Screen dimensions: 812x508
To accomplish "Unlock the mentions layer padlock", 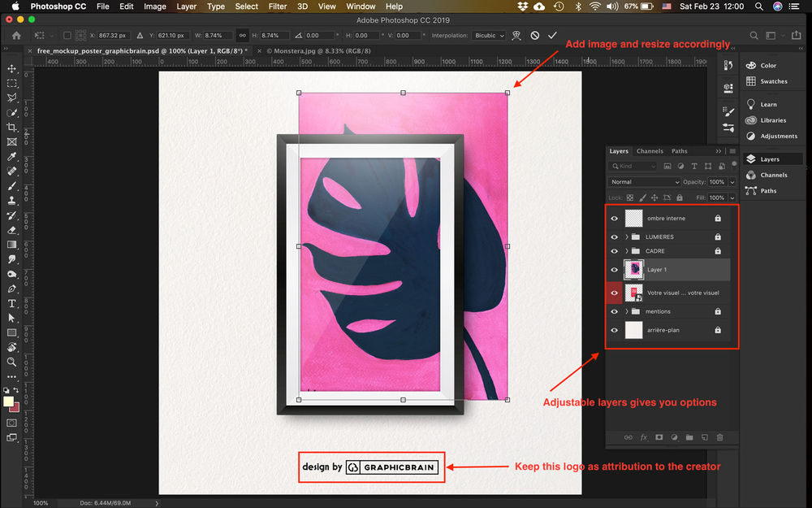I will [717, 310].
